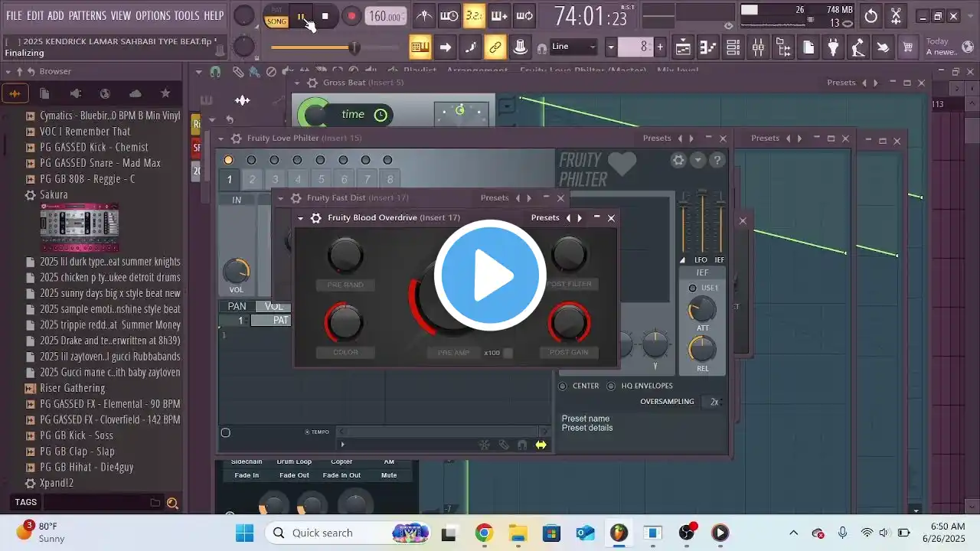Open the Playlist view icon

[684, 47]
